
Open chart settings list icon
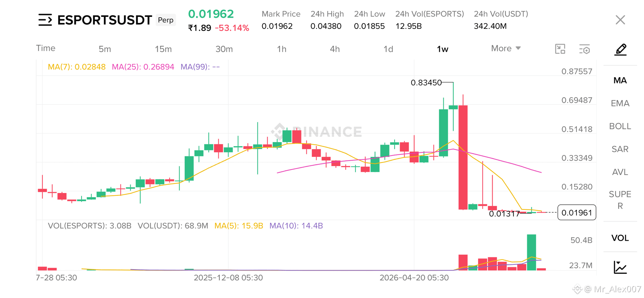point(584,49)
